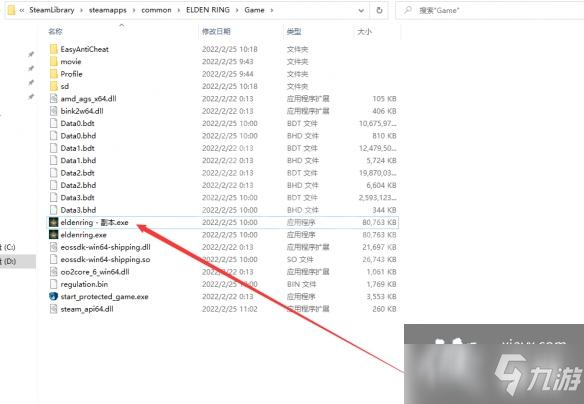
Task: Click the 105 KB size of amd_ags_x64.dll
Action: [x=384, y=99]
